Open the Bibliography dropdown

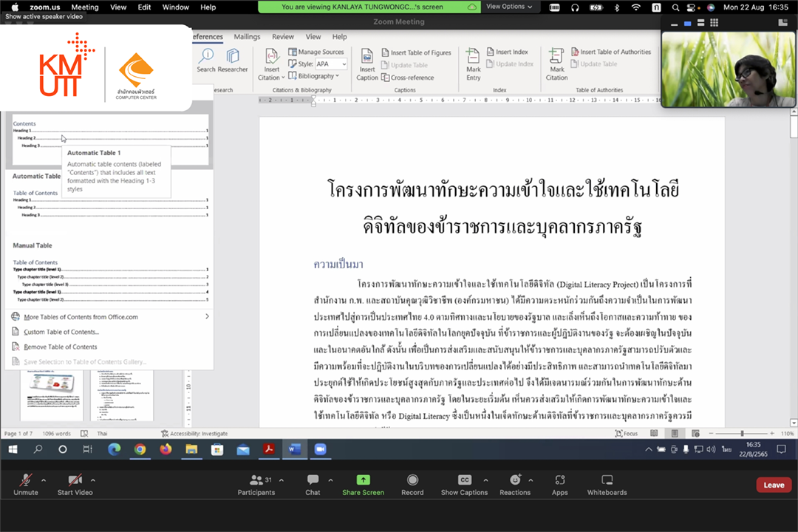point(313,76)
